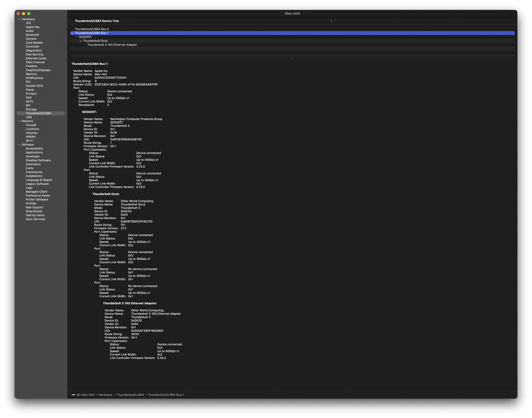This screenshot has width=532, height=418.
Task: Click the green zoom window button
Action: (x=29, y=14)
